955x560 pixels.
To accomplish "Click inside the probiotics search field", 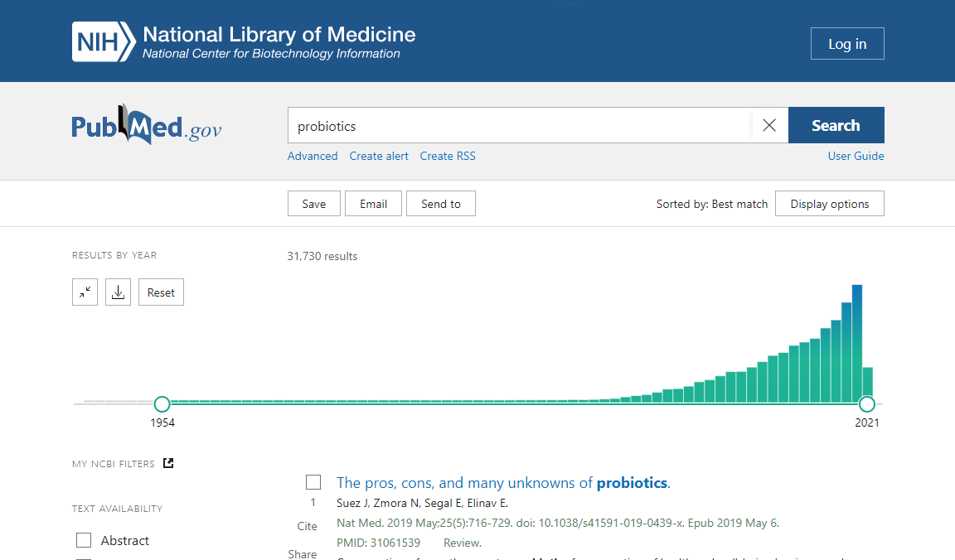I will (x=518, y=126).
